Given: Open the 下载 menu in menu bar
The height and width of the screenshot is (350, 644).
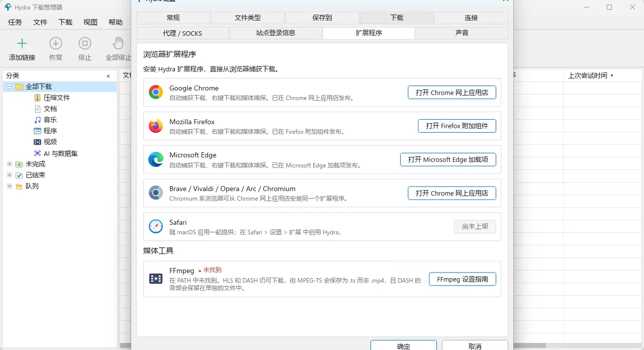Looking at the screenshot, I should click(65, 22).
